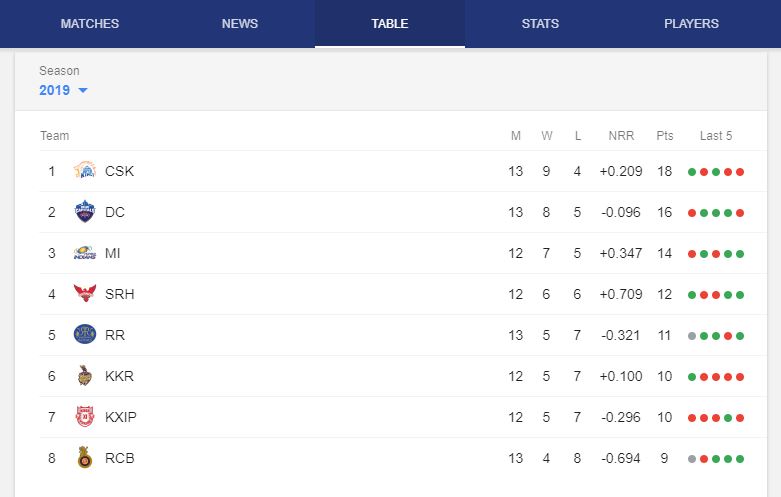Click the RCB team logo
Image resolution: width=781 pixels, height=497 pixels.
pos(85,457)
